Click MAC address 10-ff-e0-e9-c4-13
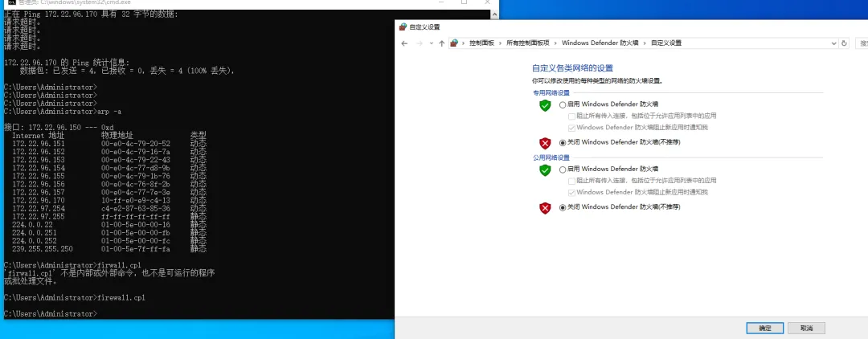Image resolution: width=868 pixels, height=339 pixels. click(136, 200)
